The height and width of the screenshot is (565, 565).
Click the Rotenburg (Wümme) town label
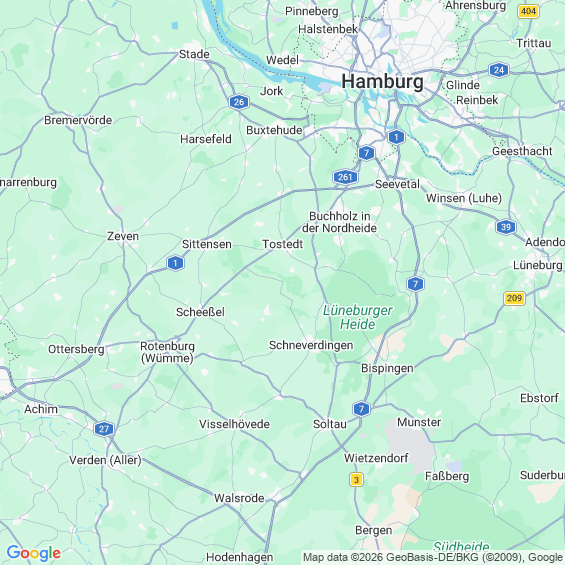coord(168,352)
